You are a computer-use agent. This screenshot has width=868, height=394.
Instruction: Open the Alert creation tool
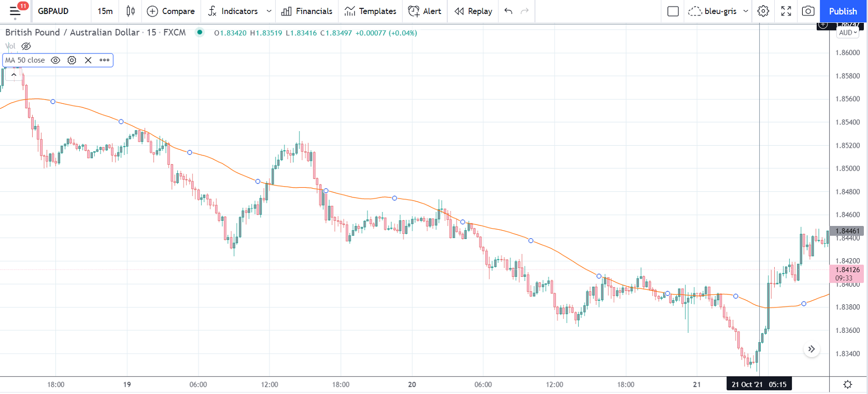click(x=424, y=11)
